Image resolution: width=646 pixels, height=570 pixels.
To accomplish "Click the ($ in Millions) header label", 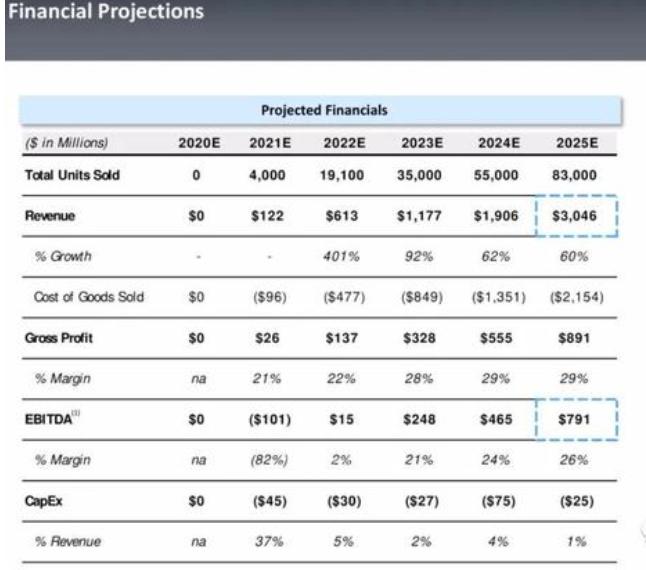I will tap(65, 143).
